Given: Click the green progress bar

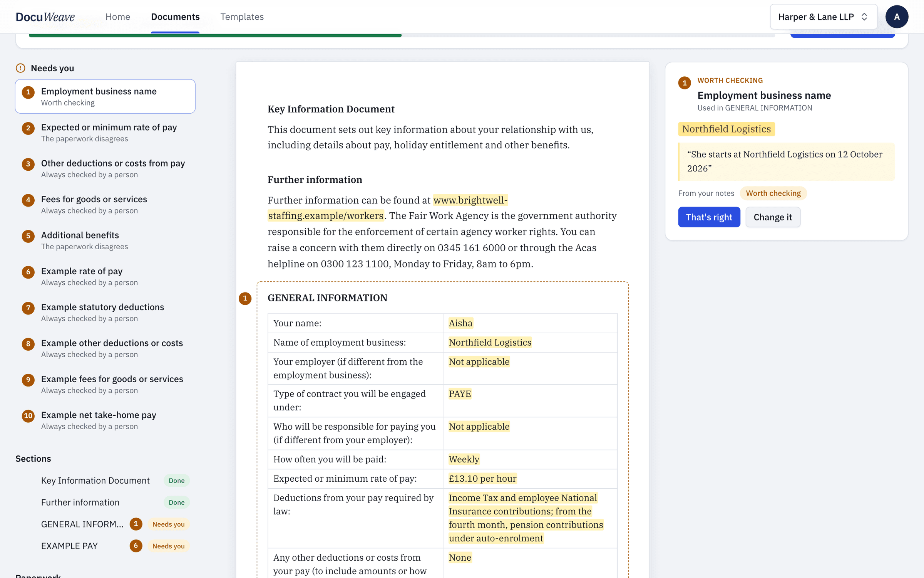Looking at the screenshot, I should click(215, 35).
